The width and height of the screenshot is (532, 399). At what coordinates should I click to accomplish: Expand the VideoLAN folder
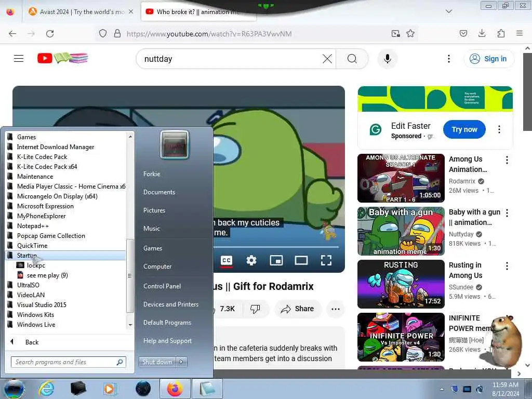point(31,295)
